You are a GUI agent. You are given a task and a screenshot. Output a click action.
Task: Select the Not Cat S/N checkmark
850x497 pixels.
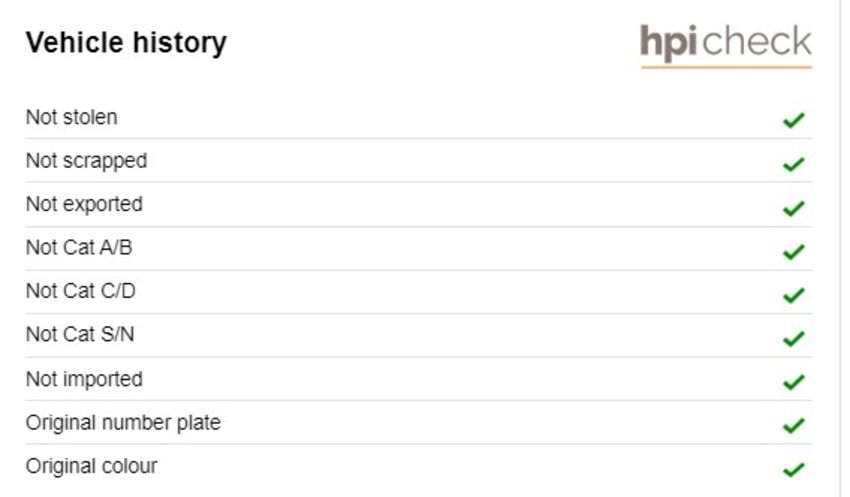pyautogui.click(x=794, y=338)
